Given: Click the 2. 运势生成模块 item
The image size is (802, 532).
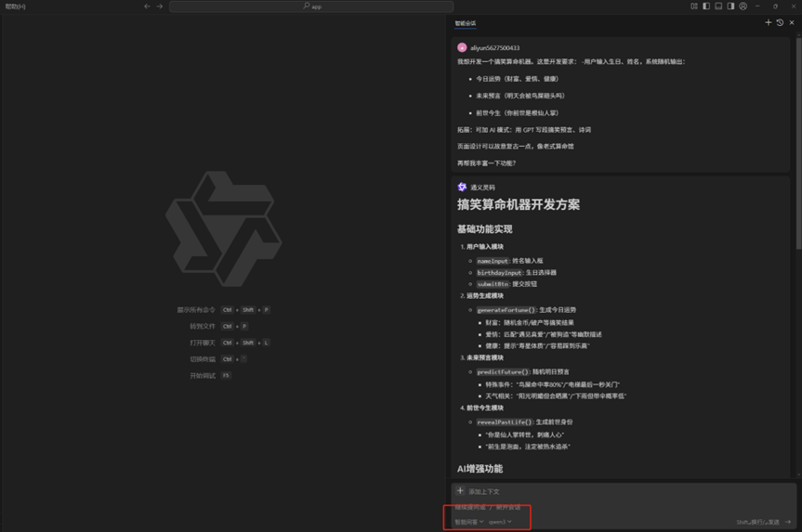Looking at the screenshot, I should click(x=481, y=296).
